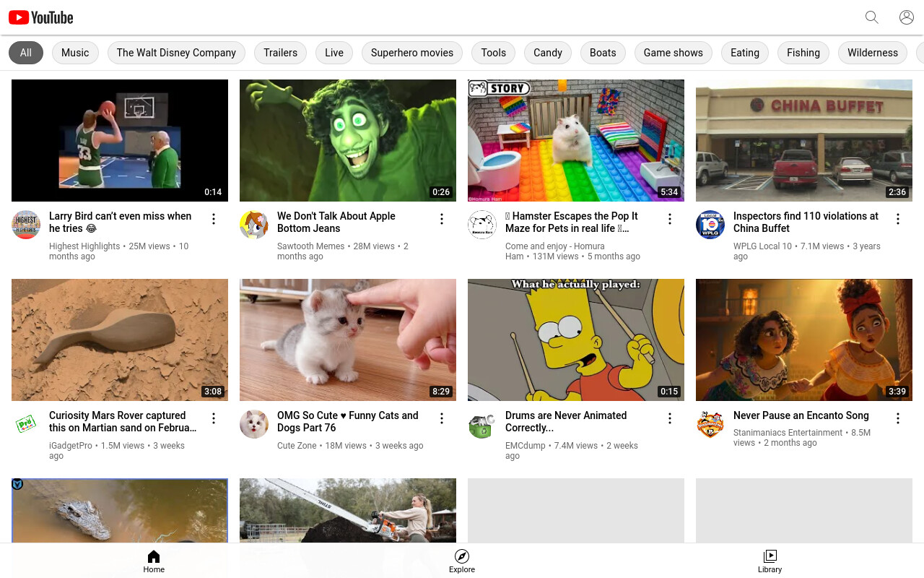Play the Martian sand spoon thumbnail
This screenshot has height=578, width=924.
pos(120,340)
